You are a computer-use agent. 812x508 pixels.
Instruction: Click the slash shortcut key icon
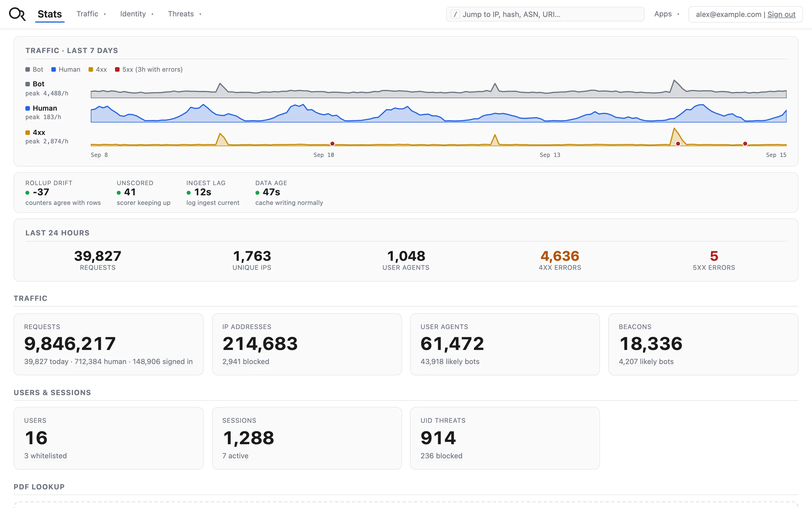pyautogui.click(x=455, y=14)
